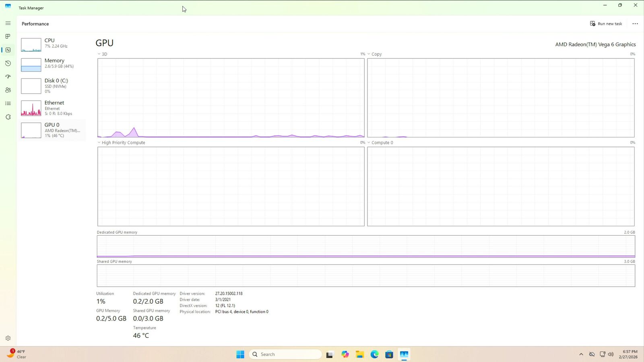Open the Services page icon
Viewport: 644px width, 362px height.
click(8, 117)
